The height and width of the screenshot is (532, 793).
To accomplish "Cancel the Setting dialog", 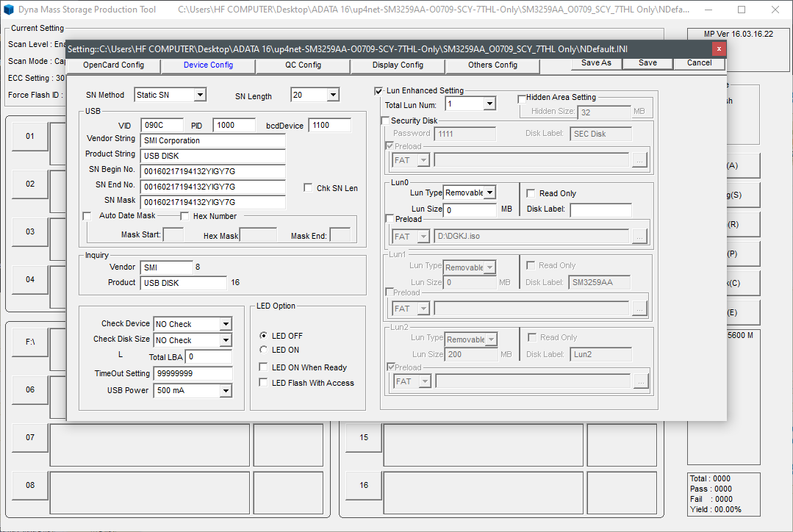I will [x=700, y=62].
